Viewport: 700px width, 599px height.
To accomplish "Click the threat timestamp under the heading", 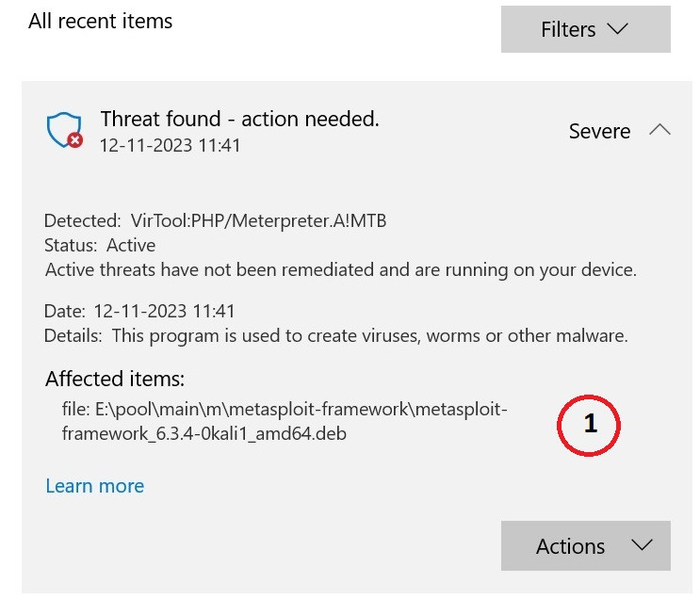I will [170, 145].
